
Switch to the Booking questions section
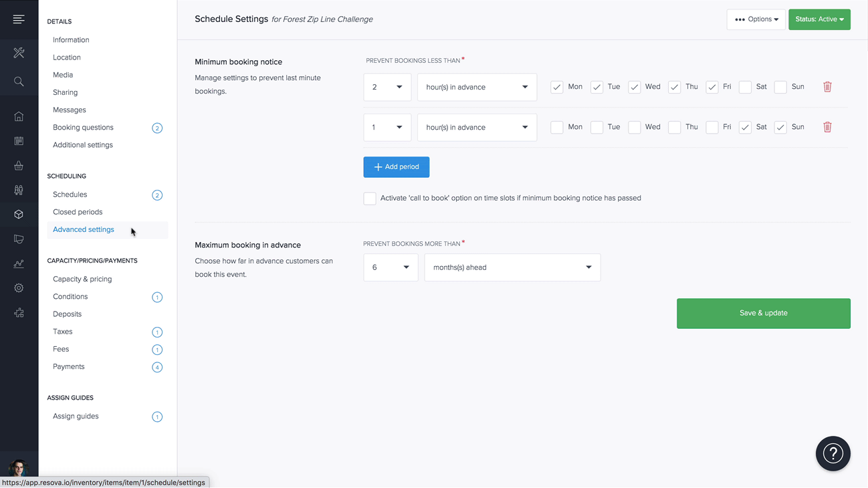pos(82,127)
